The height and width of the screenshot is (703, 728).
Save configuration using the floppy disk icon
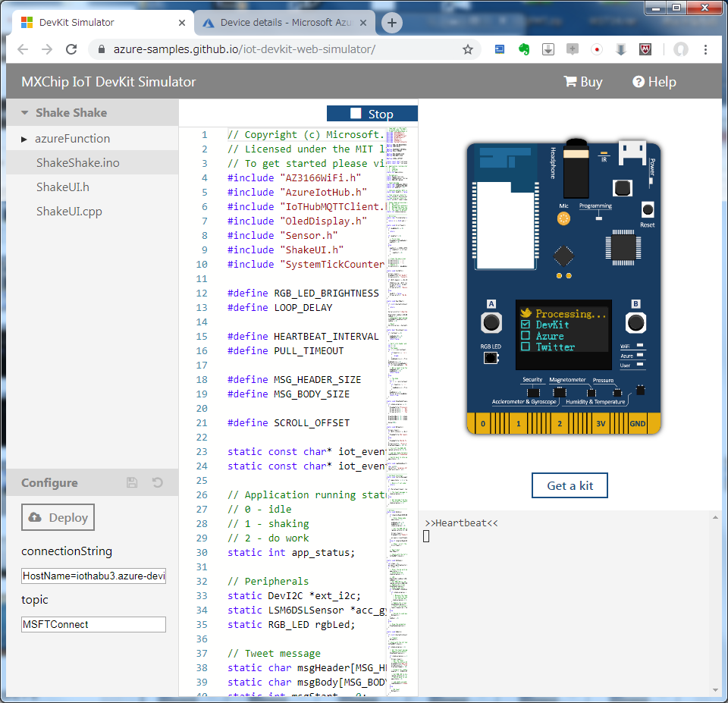131,482
